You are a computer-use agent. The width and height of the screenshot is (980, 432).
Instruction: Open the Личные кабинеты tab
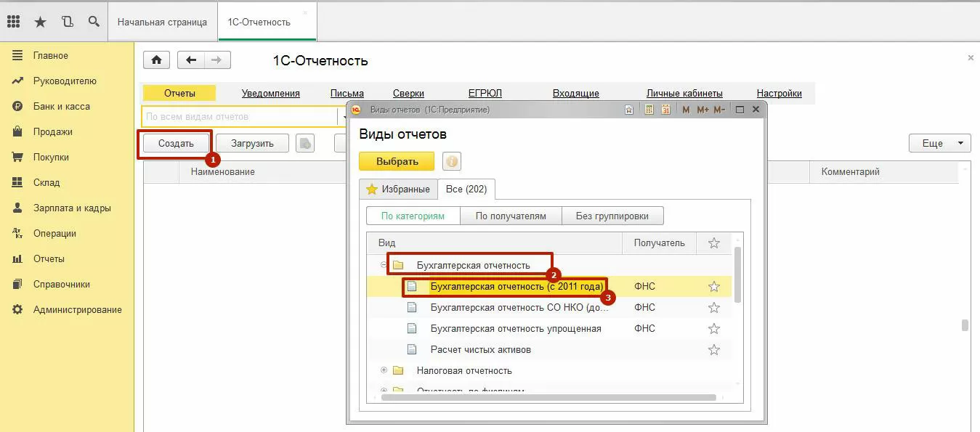click(684, 93)
